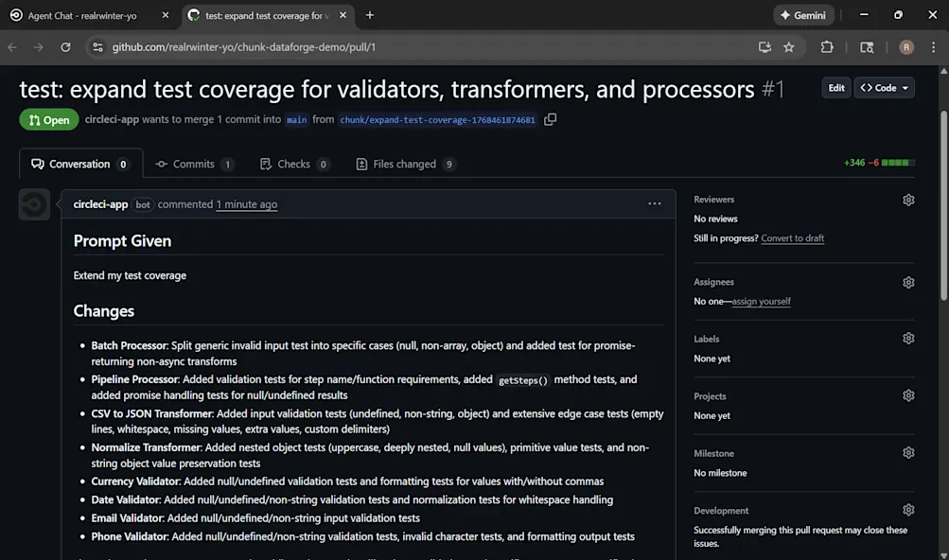Click the +346 −6 diffstat bar
This screenshot has height=560, width=949.
click(x=879, y=163)
